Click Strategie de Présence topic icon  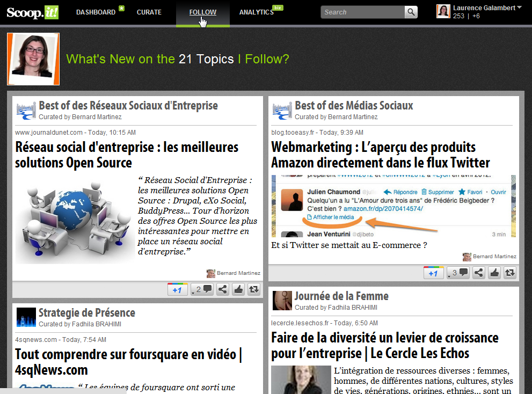(x=26, y=317)
